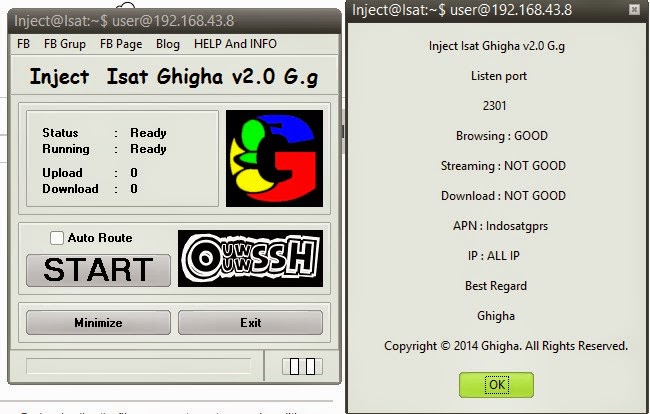650x414 pixels.
Task: Select the Upload value 0
Action: [x=134, y=172]
